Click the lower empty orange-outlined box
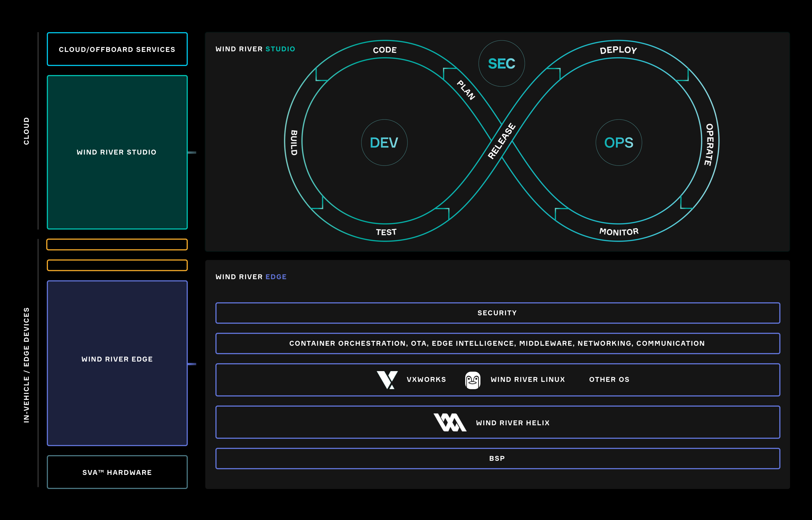Viewport: 812px width, 520px height. [117, 265]
